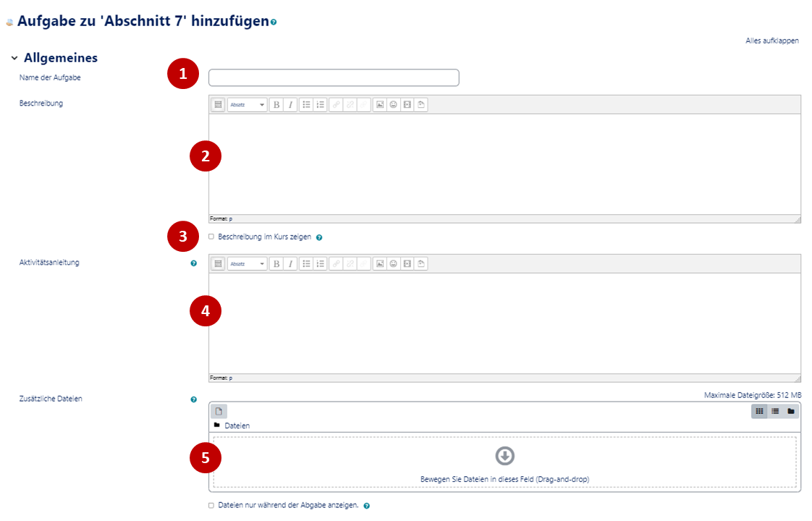This screenshot has height=521, width=812.
Task: Click add file icon in Zusätzliche Dateien
Action: (218, 411)
